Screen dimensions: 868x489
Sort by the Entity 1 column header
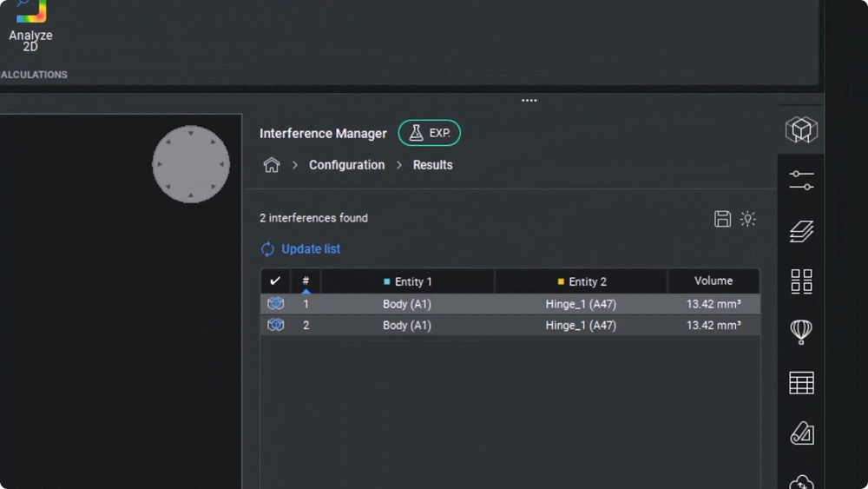pyautogui.click(x=408, y=281)
